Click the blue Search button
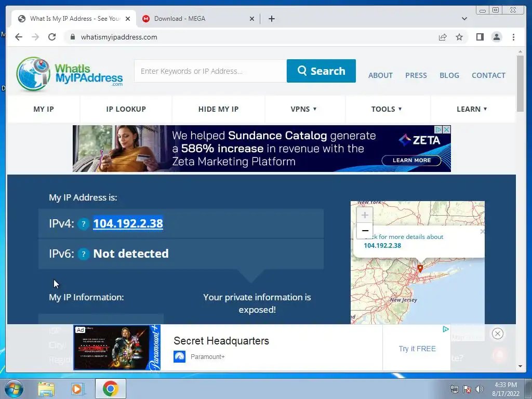532x399 pixels. click(321, 71)
